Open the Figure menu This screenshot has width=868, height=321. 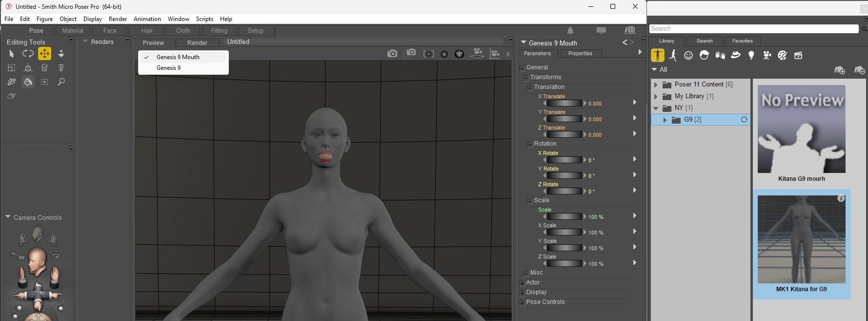[x=44, y=19]
